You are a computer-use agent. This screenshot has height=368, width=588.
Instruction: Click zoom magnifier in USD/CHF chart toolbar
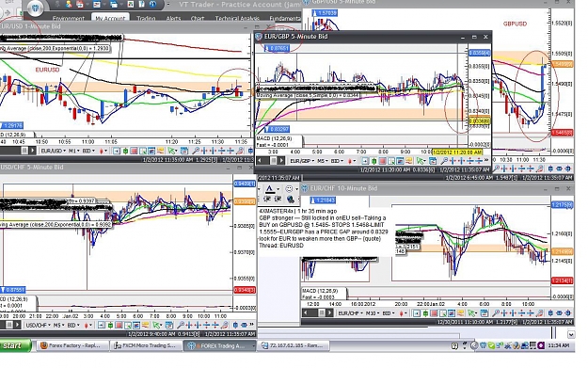tap(181, 326)
